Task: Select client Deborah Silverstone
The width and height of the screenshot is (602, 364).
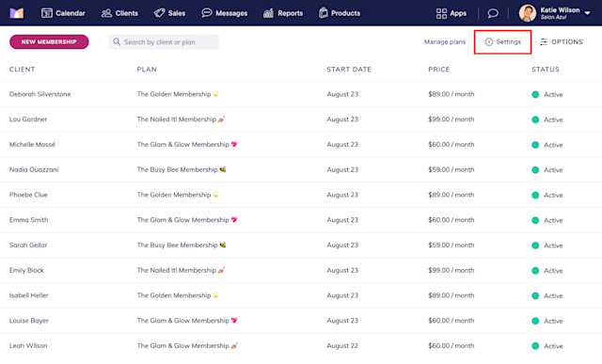Action: pos(40,94)
